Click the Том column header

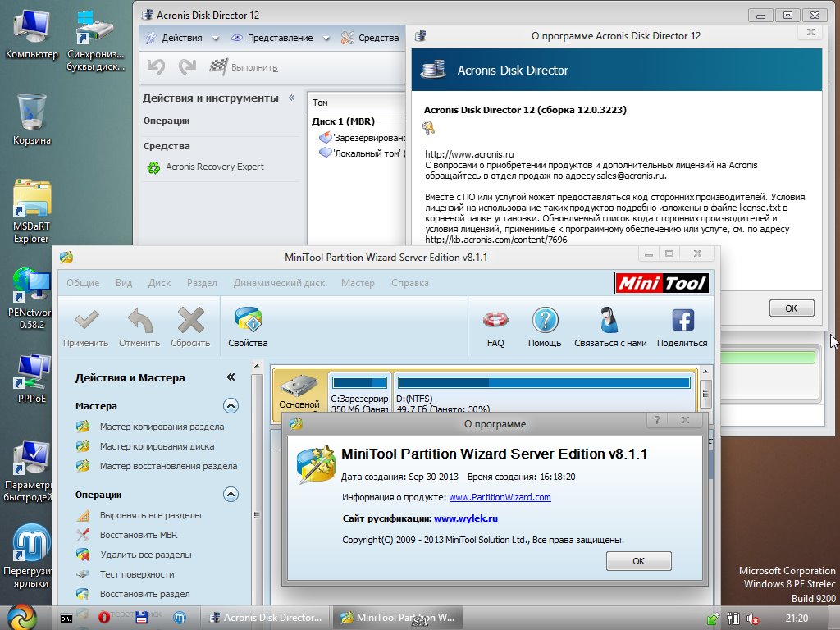pyautogui.click(x=356, y=103)
